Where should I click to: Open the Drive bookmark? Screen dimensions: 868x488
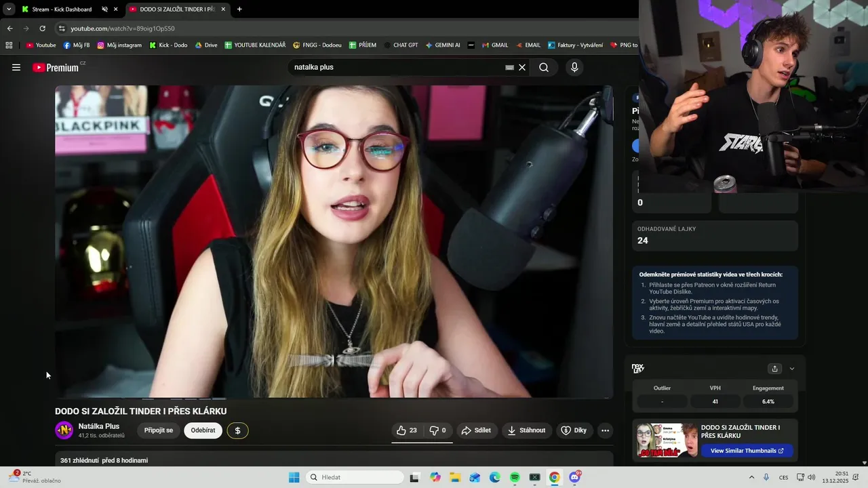(x=206, y=45)
